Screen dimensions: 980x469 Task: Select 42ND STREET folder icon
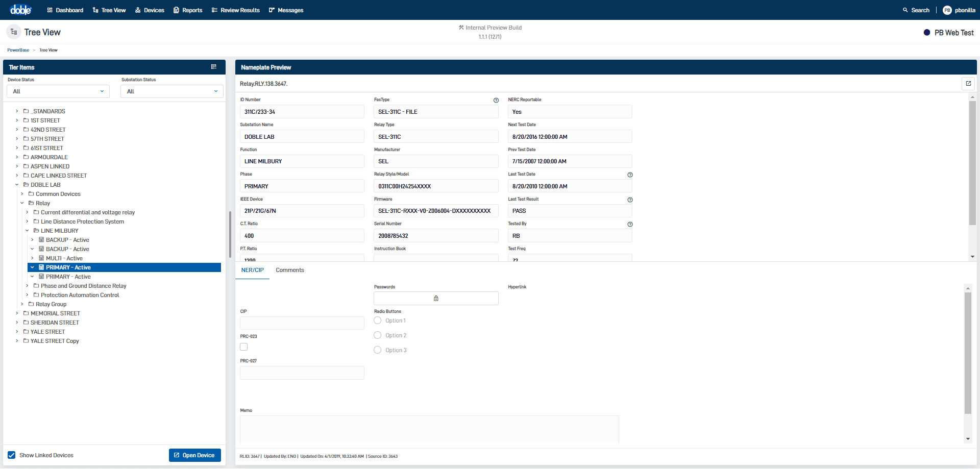pyautogui.click(x=26, y=130)
